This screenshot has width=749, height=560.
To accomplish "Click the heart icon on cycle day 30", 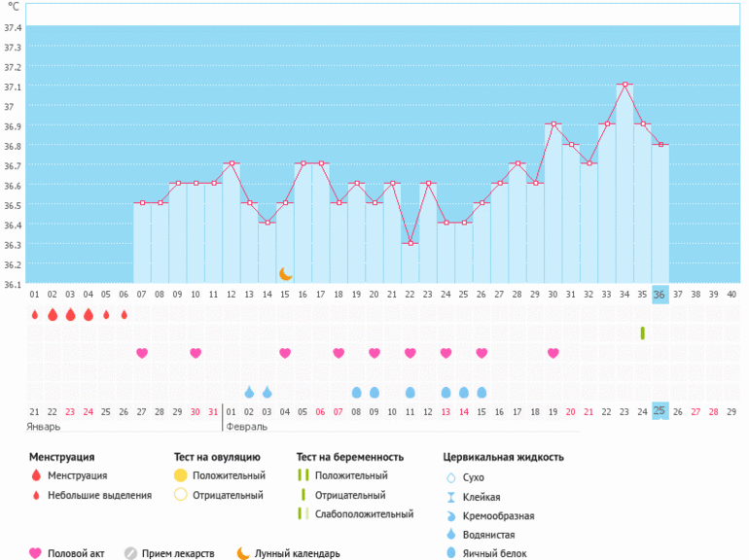I will coord(553,353).
